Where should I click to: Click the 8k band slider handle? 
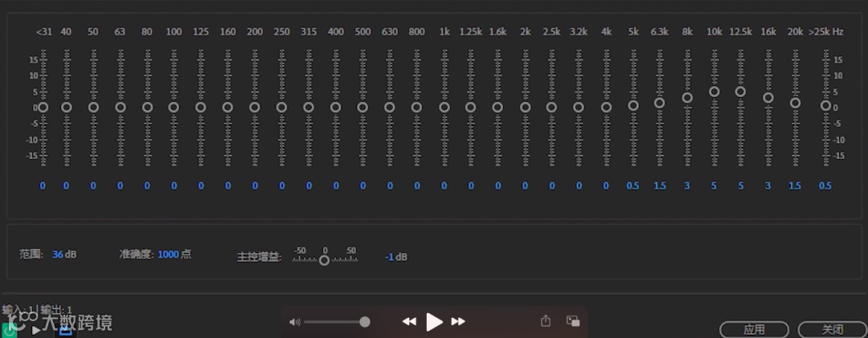coord(687,98)
